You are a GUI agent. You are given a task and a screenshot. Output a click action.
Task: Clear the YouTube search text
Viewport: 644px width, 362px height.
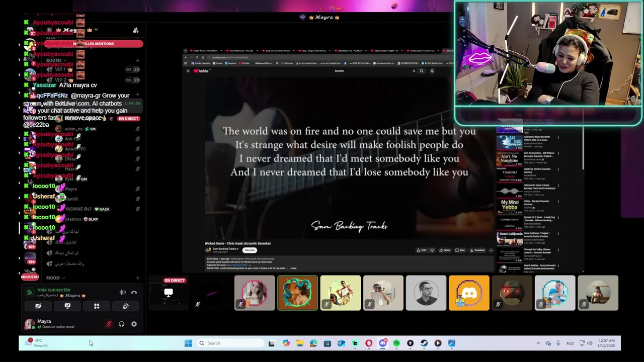pyautogui.click(x=414, y=71)
